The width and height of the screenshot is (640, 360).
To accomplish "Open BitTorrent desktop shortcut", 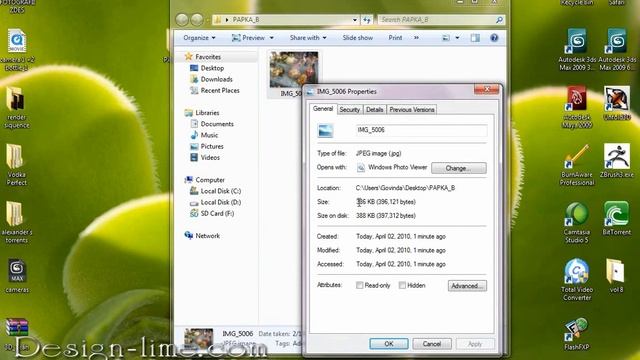I will 616,218.
